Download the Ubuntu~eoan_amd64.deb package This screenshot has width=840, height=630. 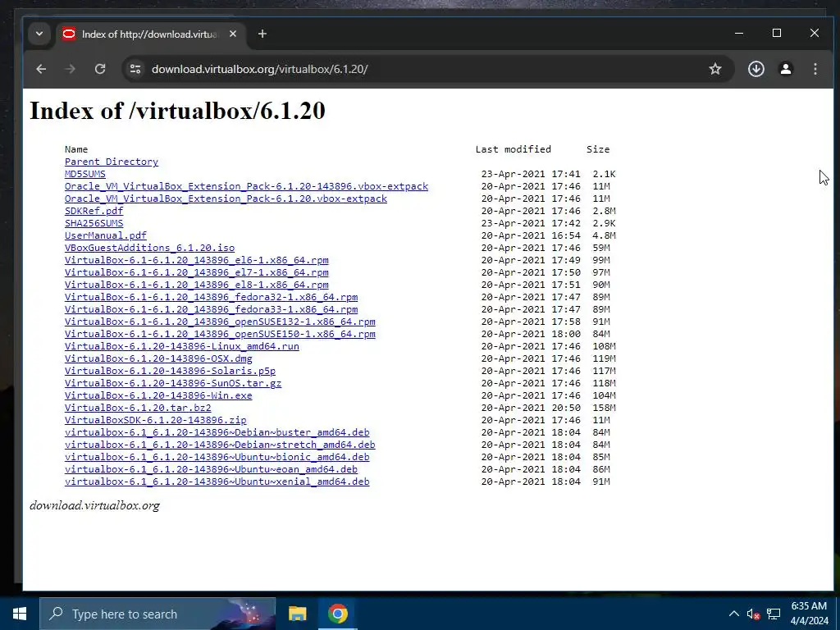tap(211, 470)
